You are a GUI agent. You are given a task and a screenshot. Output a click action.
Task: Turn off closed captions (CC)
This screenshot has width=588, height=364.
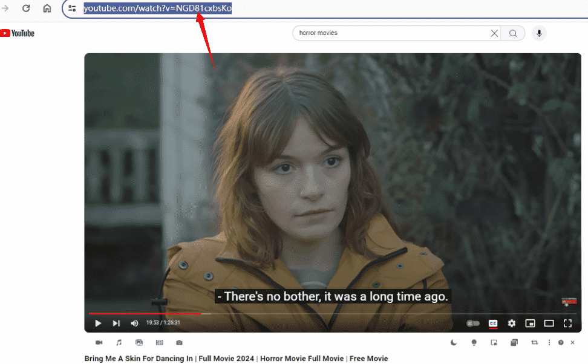pos(493,323)
